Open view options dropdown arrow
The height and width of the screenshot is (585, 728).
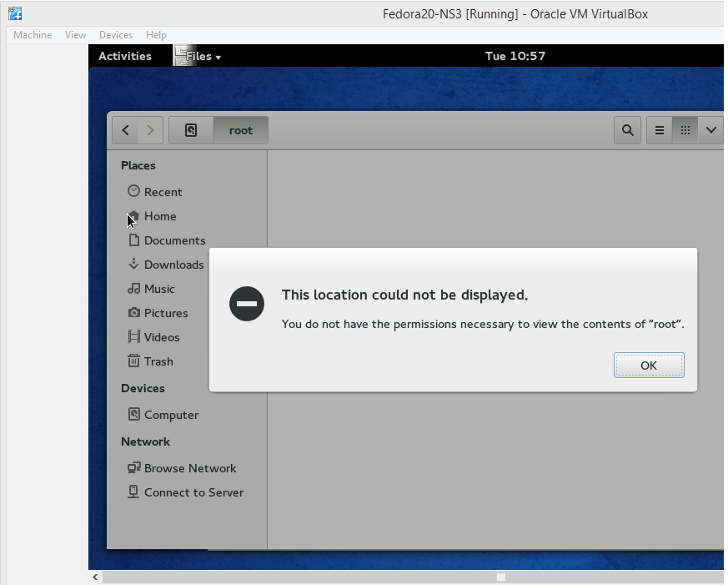tap(710, 130)
